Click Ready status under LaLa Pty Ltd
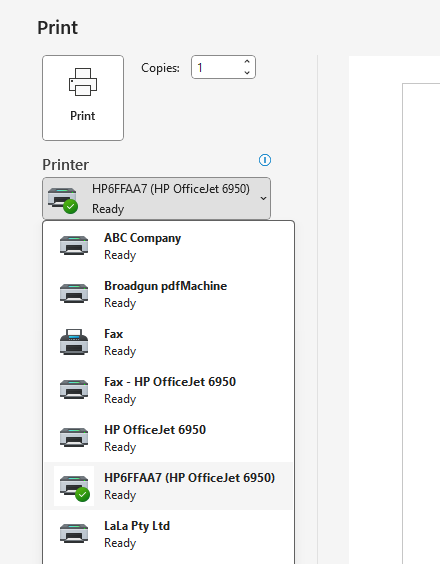 pos(120,543)
